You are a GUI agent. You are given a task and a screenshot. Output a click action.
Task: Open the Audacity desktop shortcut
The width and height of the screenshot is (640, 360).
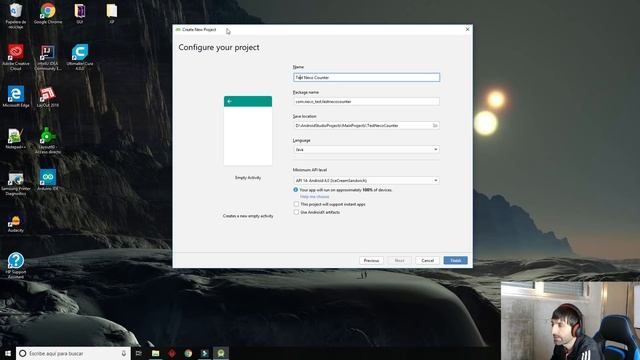tap(16, 223)
